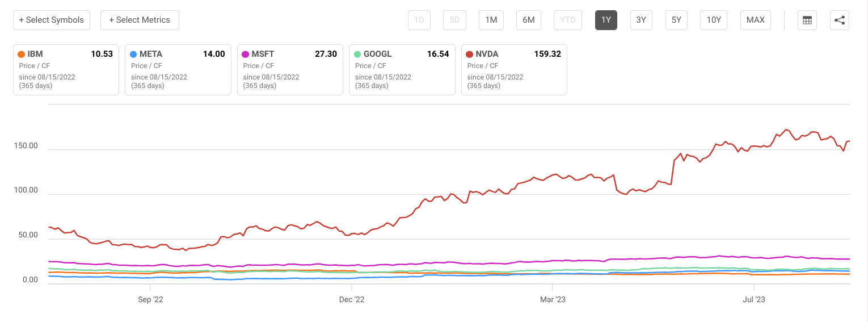Select the 1Y time range
The width and height of the screenshot is (868, 322).
pos(606,20)
